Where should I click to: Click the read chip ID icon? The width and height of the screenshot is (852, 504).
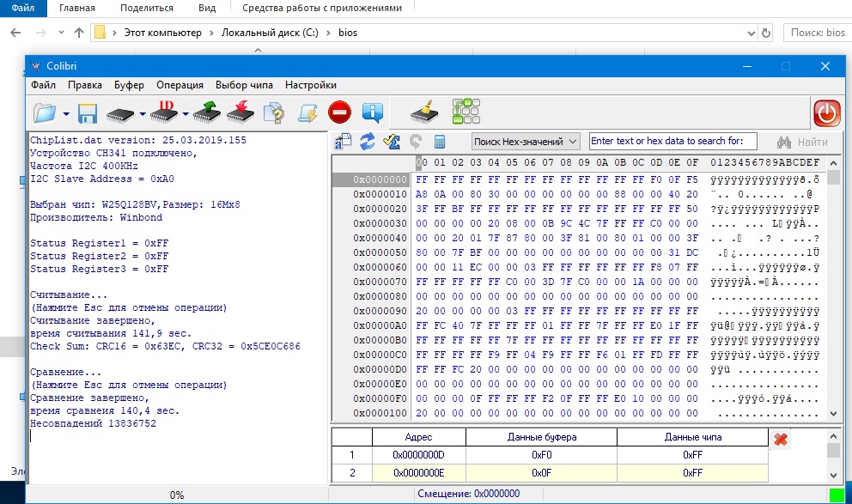point(162,112)
